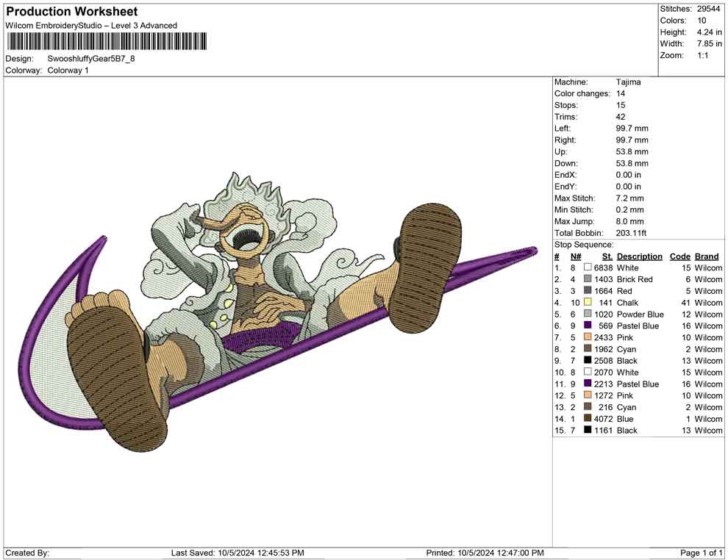Click the Max Stitch value '7.2 mm'
Screen dimensions: 728x560
click(x=629, y=198)
